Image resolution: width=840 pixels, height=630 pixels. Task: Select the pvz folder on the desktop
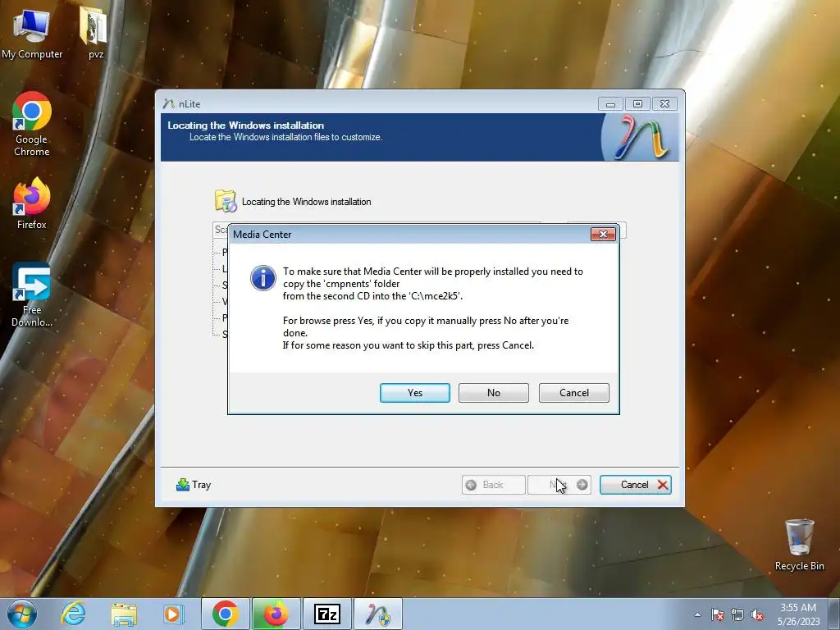click(x=95, y=32)
